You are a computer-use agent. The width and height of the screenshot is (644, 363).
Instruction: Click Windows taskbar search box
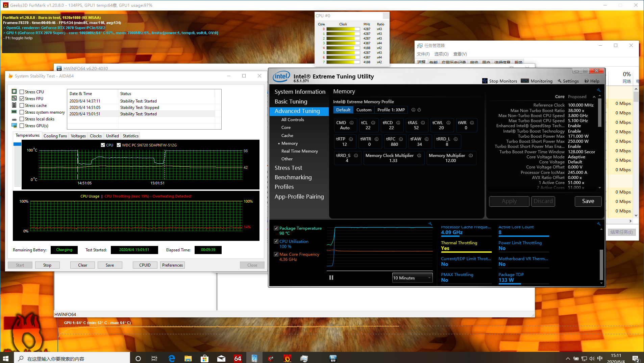72,358
